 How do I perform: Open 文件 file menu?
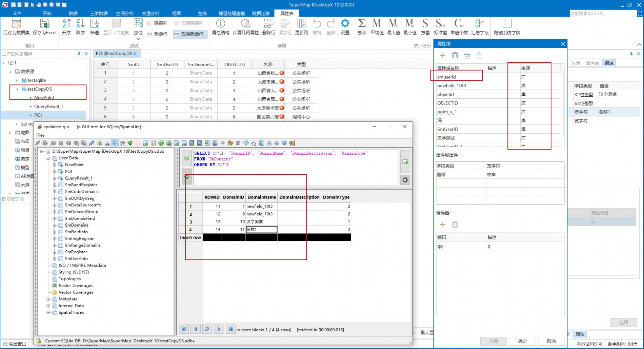pos(17,13)
